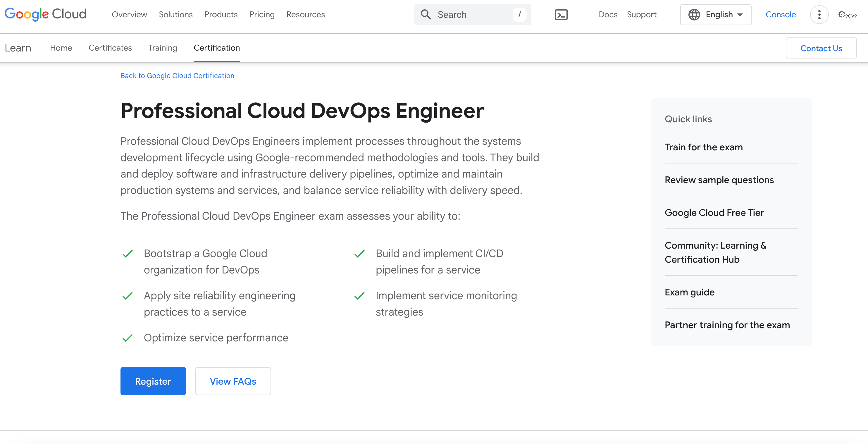
Task: Click the Contact Us button
Action: tap(821, 48)
